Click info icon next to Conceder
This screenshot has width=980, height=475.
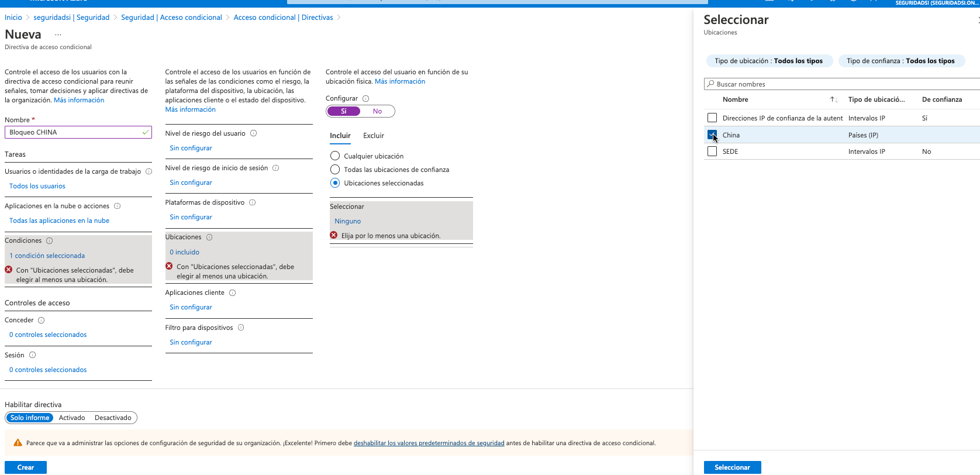point(42,320)
